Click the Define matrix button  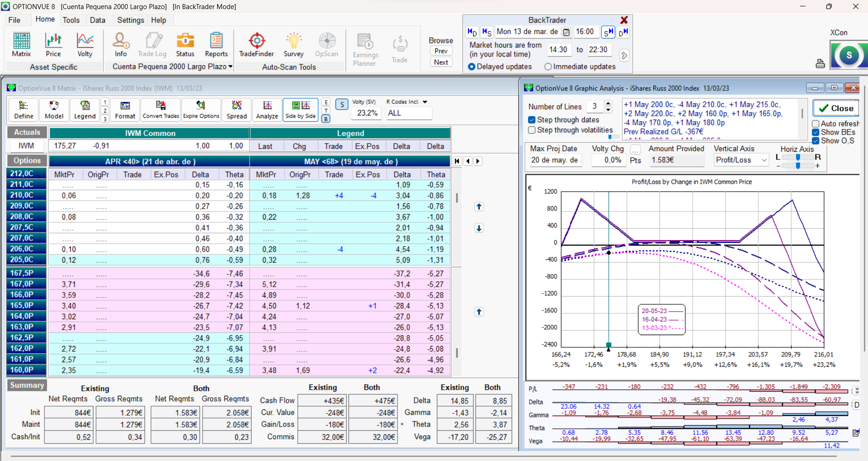point(24,110)
